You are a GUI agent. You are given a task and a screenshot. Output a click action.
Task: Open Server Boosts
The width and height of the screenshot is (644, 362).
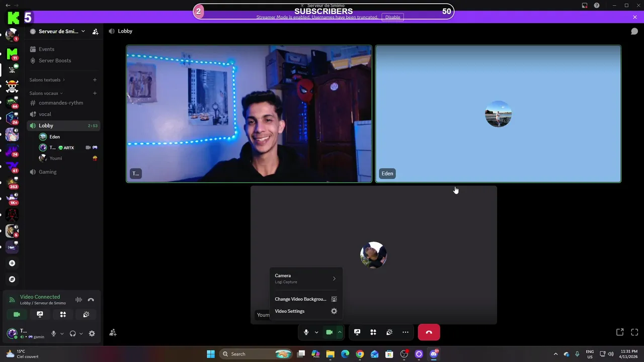pos(64,60)
